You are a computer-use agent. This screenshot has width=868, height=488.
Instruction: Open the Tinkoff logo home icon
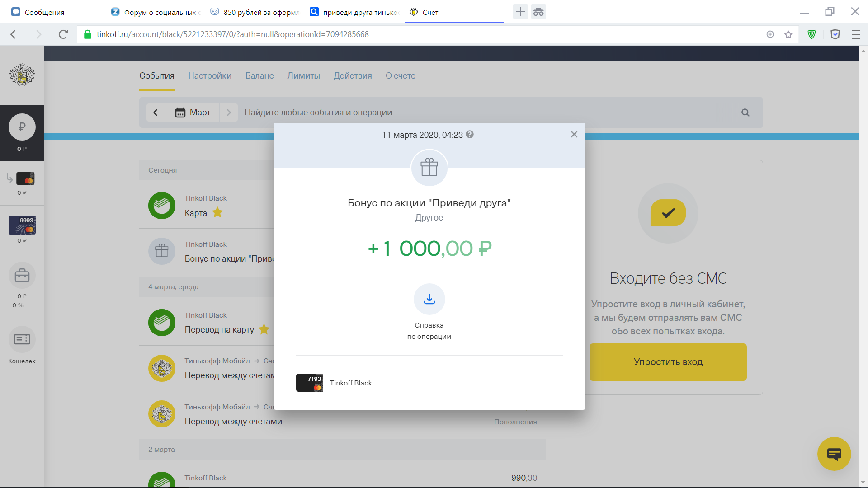click(22, 75)
